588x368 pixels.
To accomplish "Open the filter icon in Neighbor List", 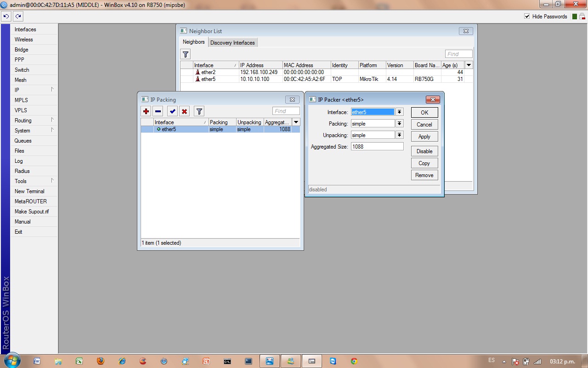I will click(185, 54).
